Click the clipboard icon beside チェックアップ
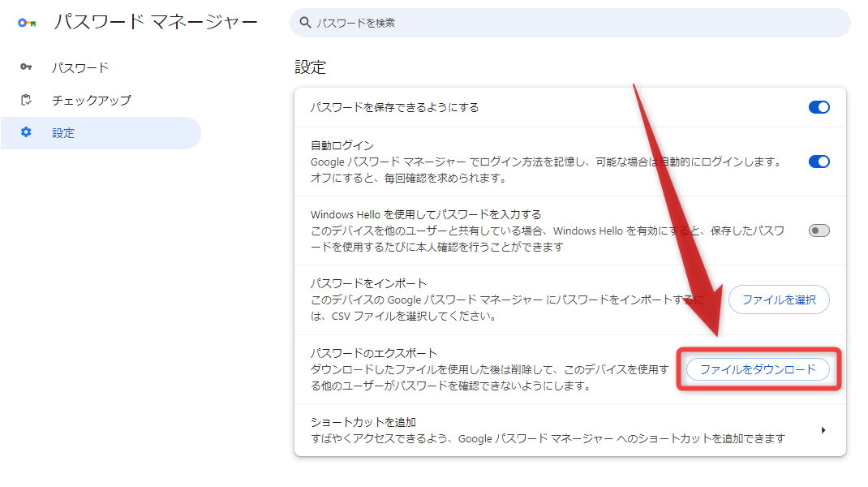 coord(26,100)
